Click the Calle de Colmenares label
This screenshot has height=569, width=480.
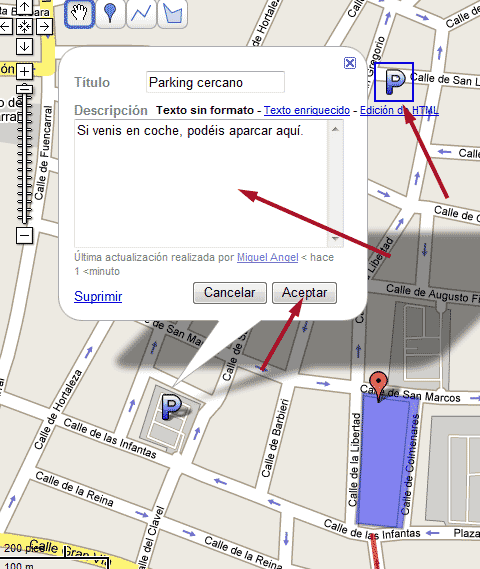[x=410, y=464]
